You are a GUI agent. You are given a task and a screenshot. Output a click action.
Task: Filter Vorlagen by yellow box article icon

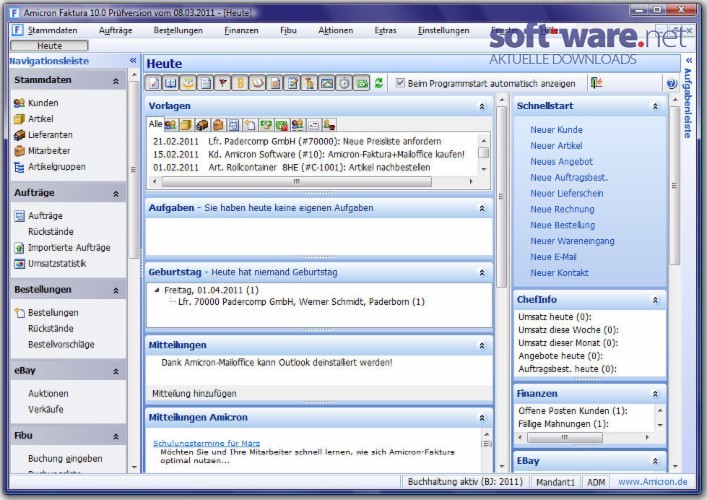tap(186, 125)
